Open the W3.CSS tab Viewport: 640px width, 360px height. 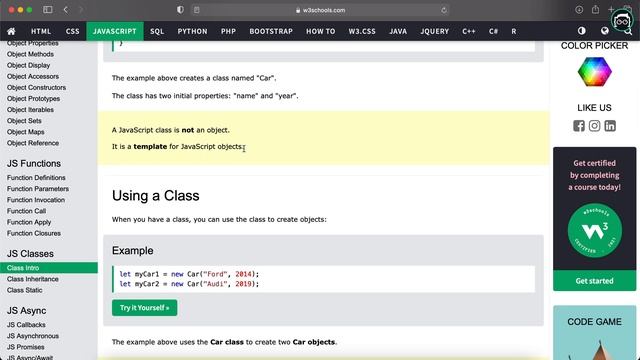pos(362,31)
